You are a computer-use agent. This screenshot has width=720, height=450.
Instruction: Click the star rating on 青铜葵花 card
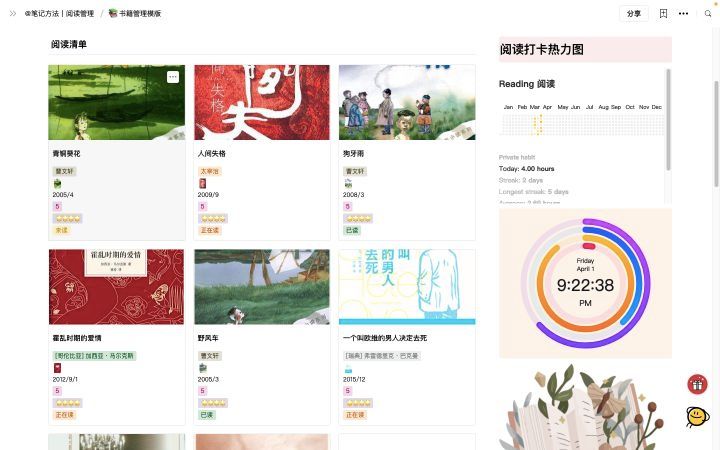(68, 219)
